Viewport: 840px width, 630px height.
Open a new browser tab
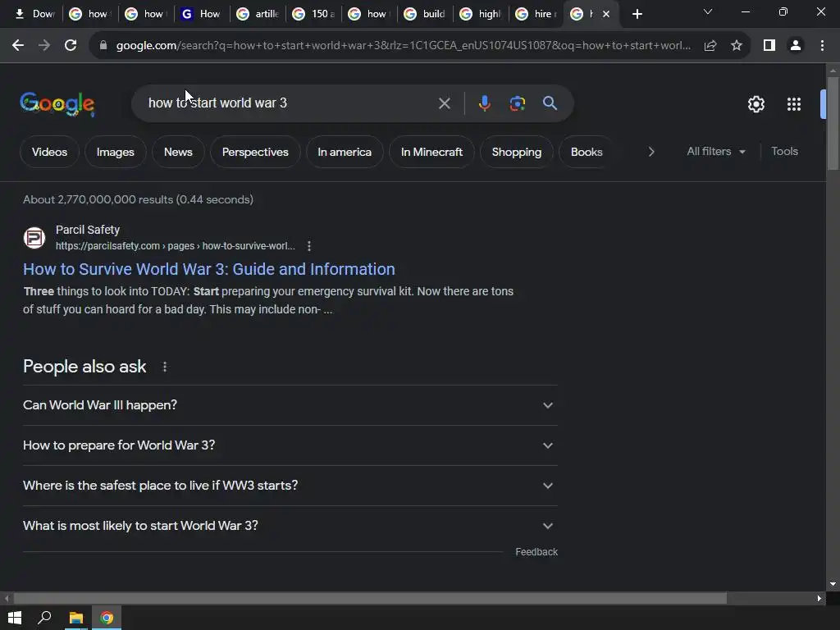[x=637, y=14]
